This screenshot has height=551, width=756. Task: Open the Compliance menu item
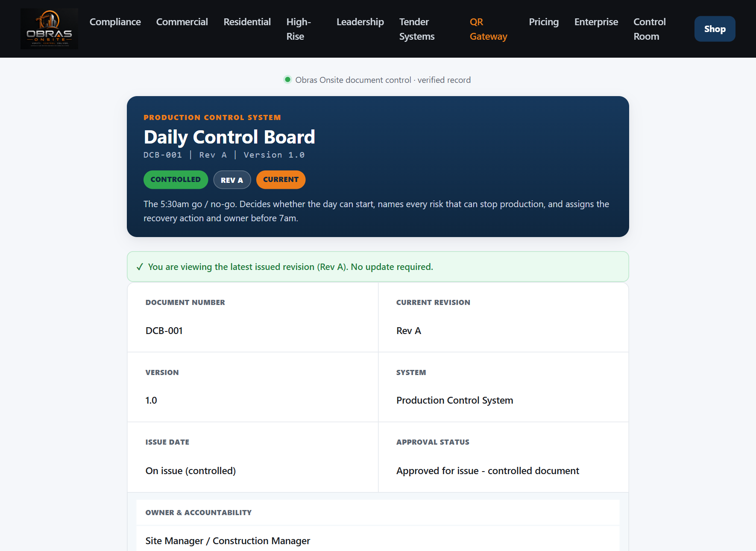coord(115,22)
